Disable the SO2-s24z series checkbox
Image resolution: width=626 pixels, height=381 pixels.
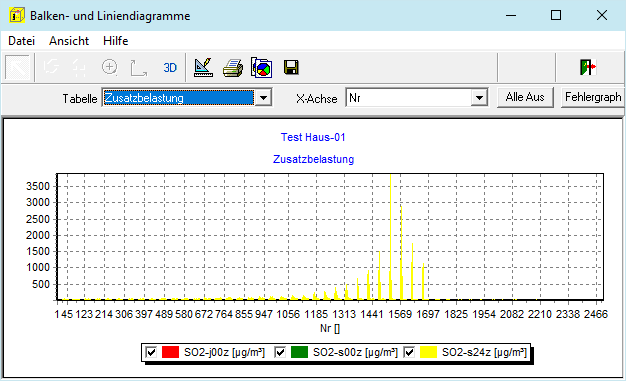pyautogui.click(x=409, y=352)
